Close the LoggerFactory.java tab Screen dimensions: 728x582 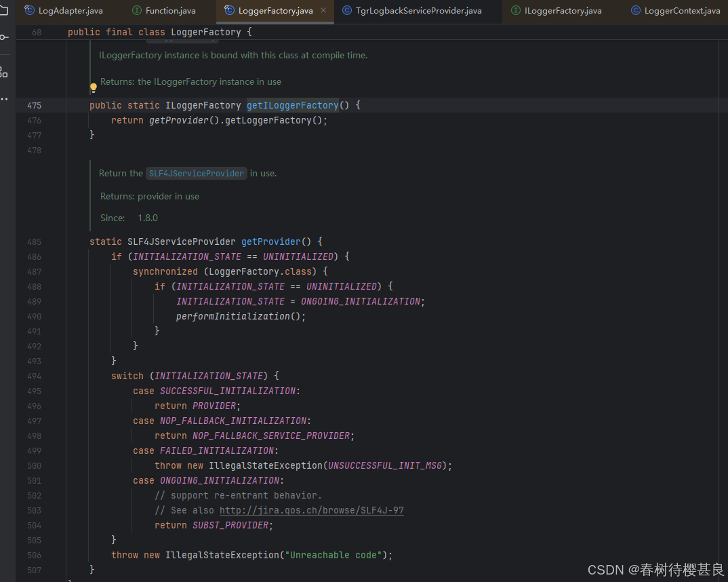pos(323,10)
